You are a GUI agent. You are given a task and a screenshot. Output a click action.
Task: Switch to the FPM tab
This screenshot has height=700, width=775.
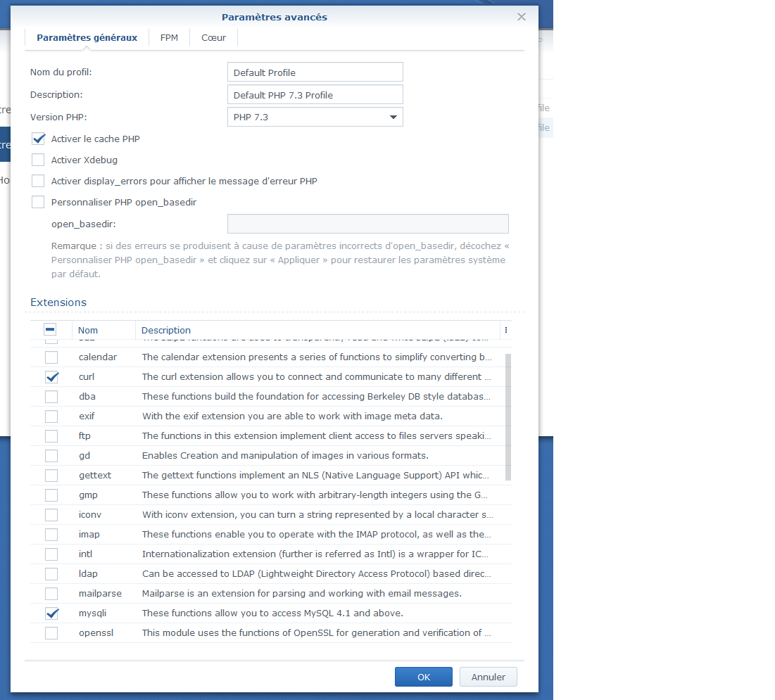(x=169, y=37)
